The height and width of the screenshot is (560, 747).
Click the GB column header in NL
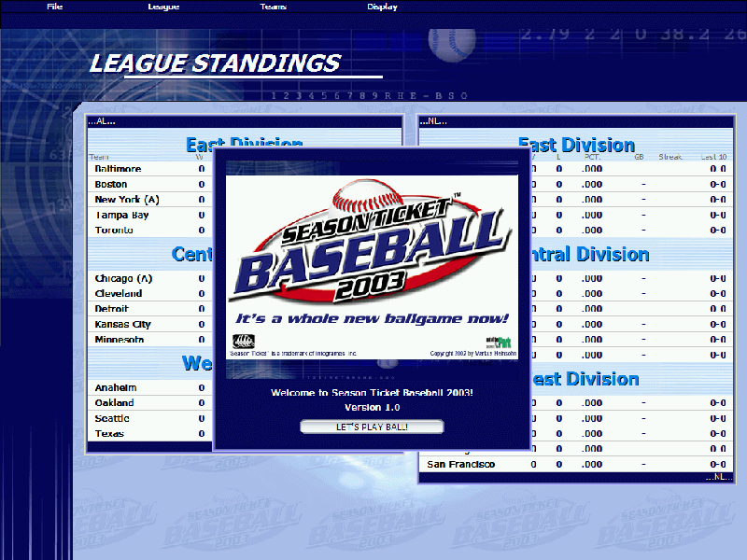click(x=639, y=157)
